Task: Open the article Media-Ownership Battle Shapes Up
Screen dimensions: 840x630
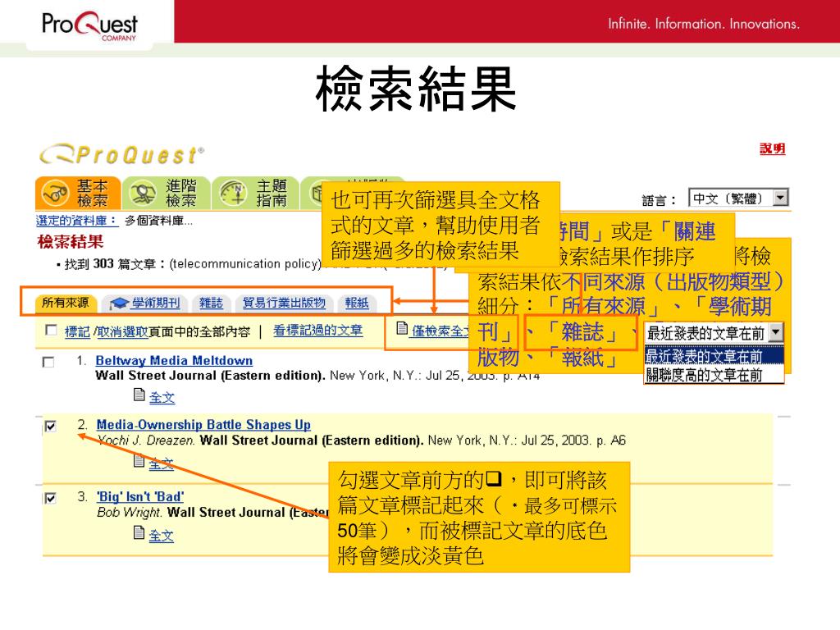Action: (203, 425)
